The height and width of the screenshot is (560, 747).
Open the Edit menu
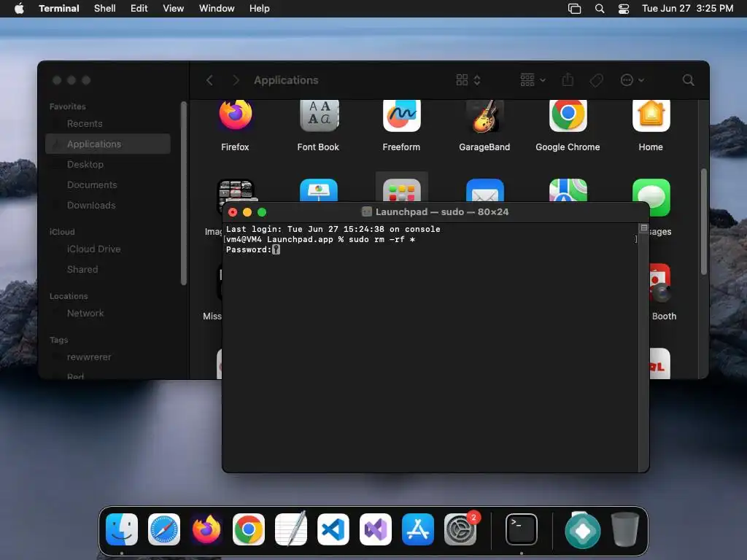point(139,8)
